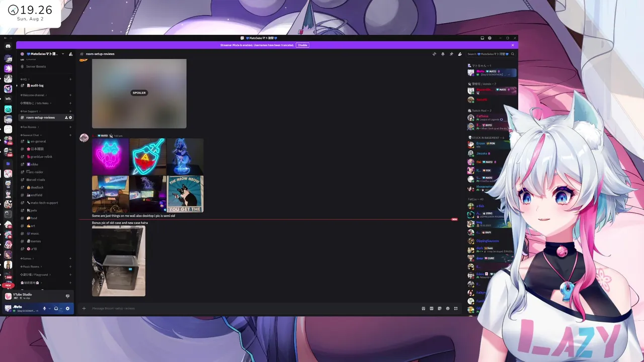Expand the Music Rooms category
Viewport: 644px width, 362px height.
30,266
